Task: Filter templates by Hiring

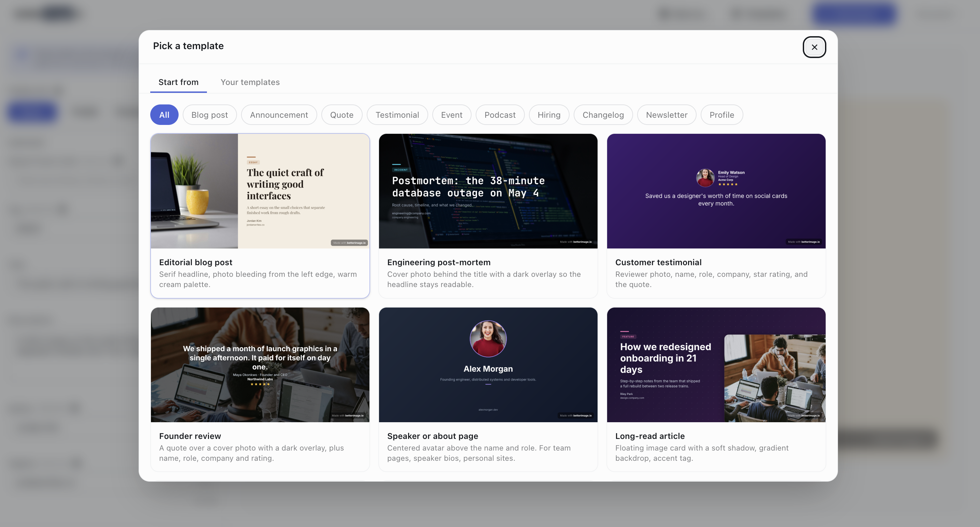Action: point(549,115)
